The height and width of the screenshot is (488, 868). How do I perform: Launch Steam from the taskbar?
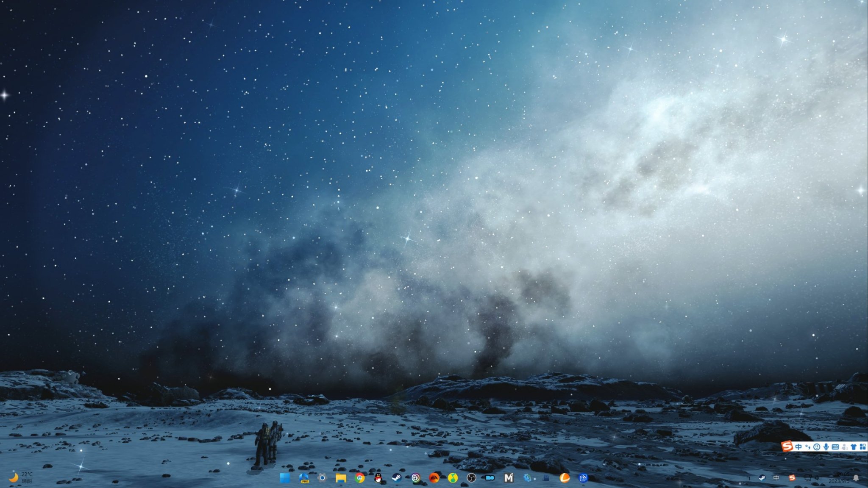click(397, 478)
